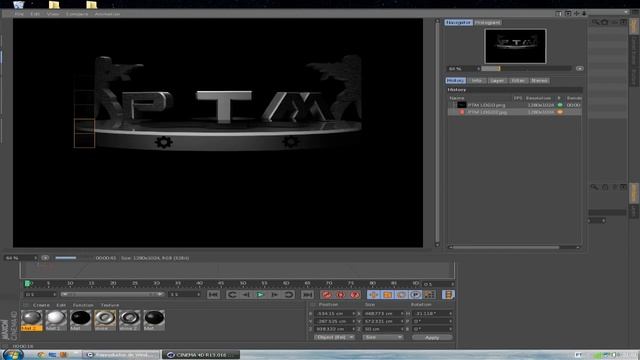
Task: Toggle the Autokeying icon
Action: point(340,294)
